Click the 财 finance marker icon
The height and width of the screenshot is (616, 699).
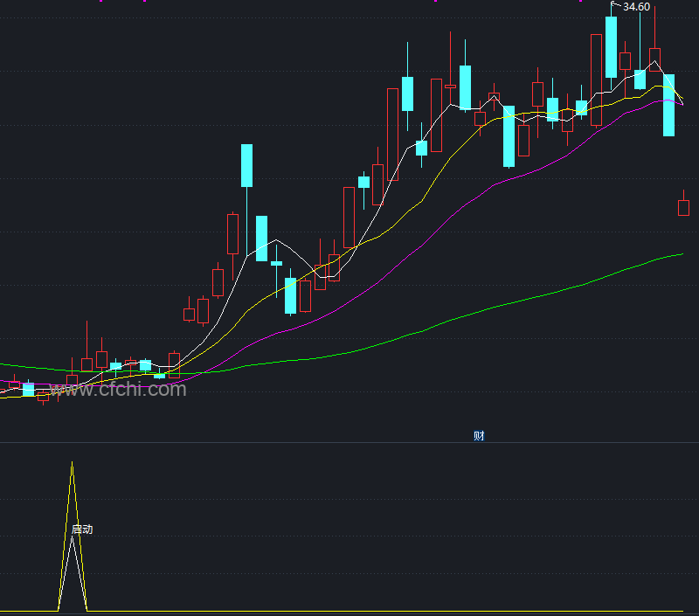pyautogui.click(x=479, y=435)
